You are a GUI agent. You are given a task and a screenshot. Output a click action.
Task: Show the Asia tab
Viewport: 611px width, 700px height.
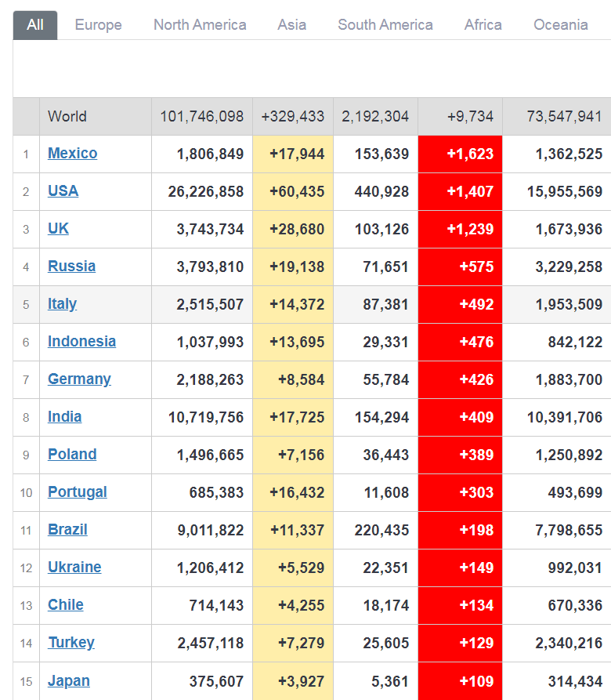click(291, 25)
